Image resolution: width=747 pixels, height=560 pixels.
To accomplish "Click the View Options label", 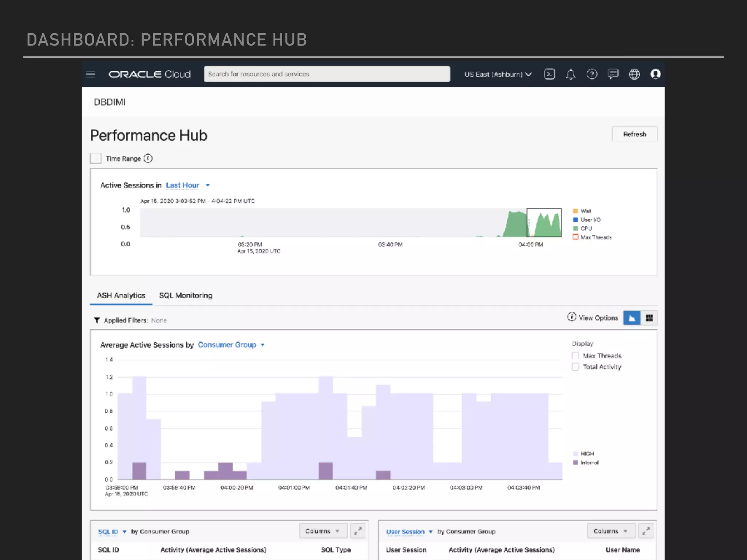I will (x=598, y=318).
